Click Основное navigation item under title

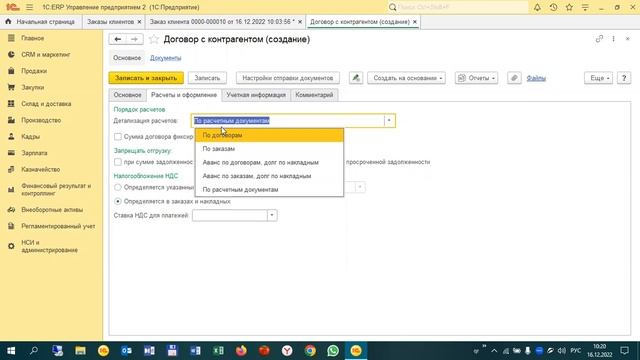point(127,58)
